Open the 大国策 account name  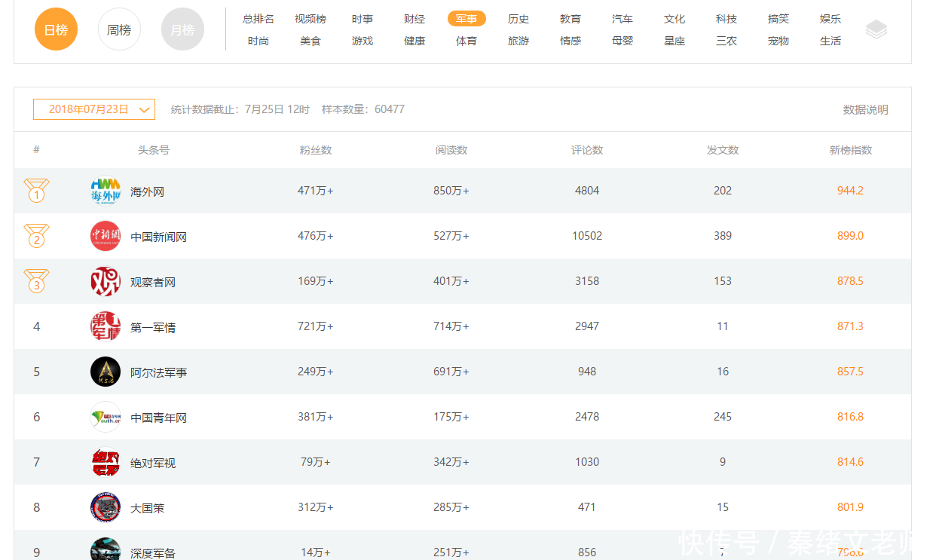tap(147, 508)
